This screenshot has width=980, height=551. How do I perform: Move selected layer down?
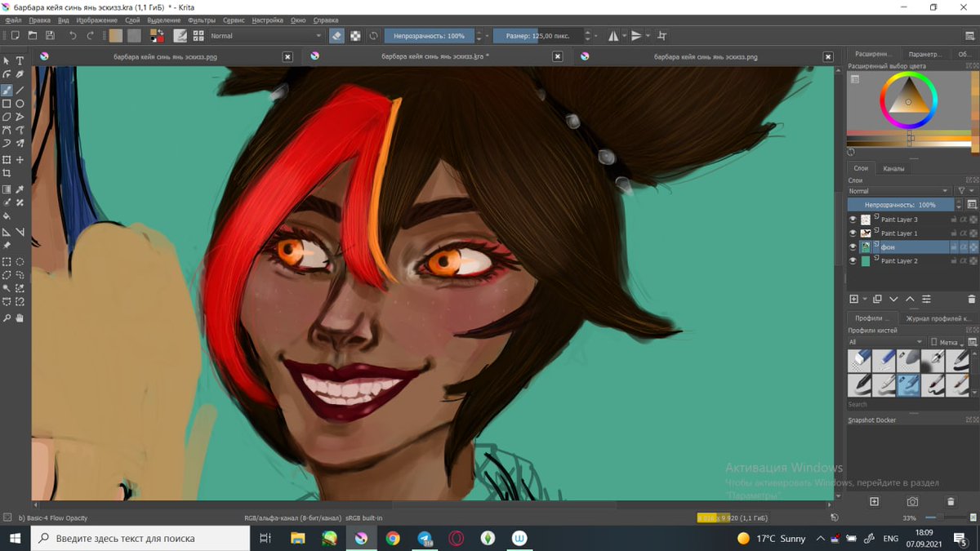pyautogui.click(x=893, y=300)
